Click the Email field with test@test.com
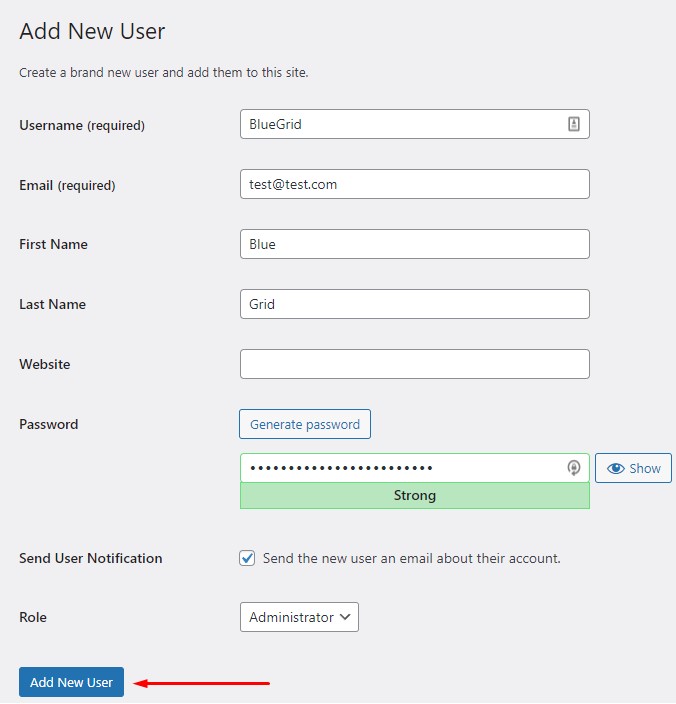Viewport: 676px width, 704px height. point(415,184)
